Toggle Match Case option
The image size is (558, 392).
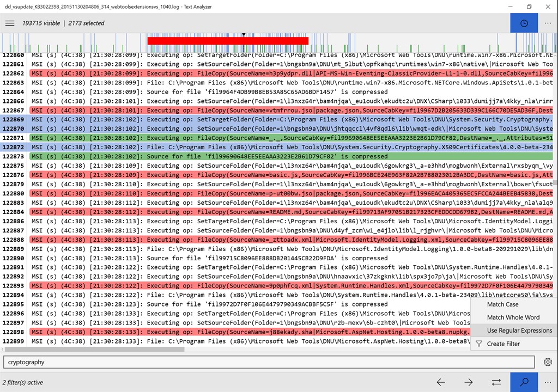(502, 304)
